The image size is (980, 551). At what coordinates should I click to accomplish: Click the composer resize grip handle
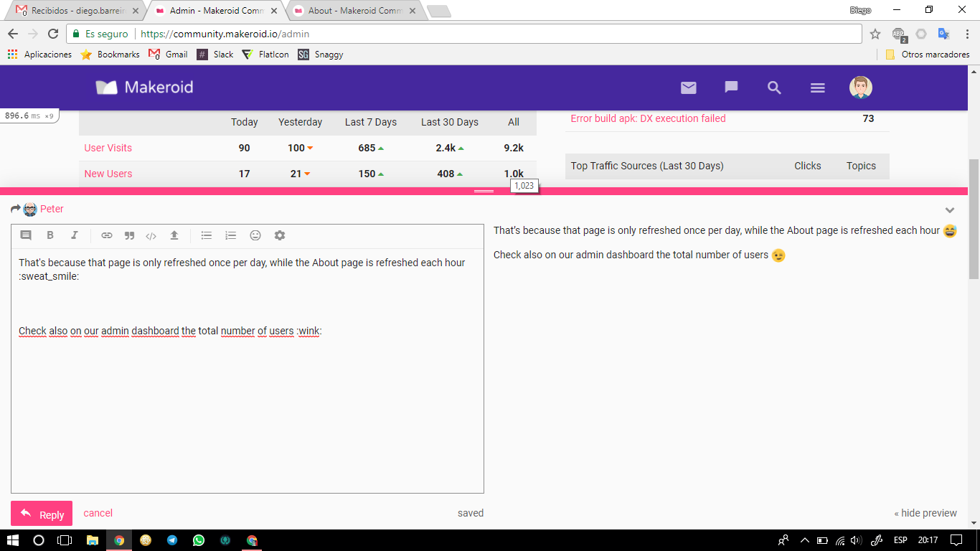click(484, 191)
